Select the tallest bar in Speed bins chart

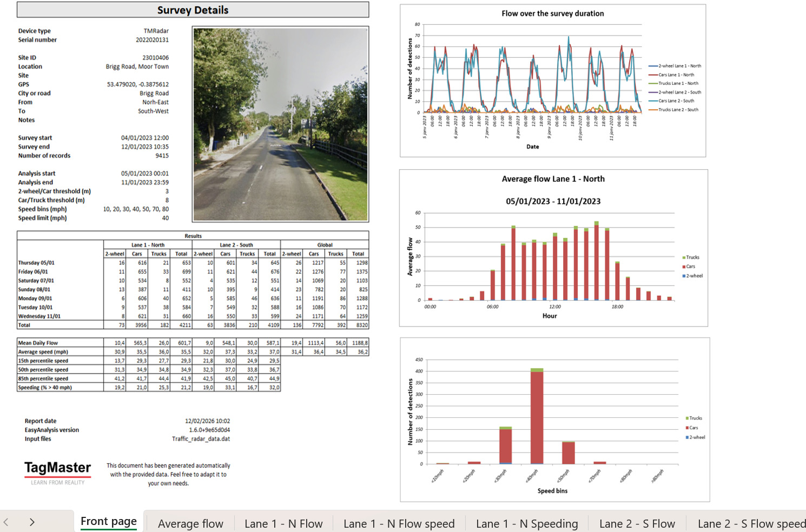537,416
